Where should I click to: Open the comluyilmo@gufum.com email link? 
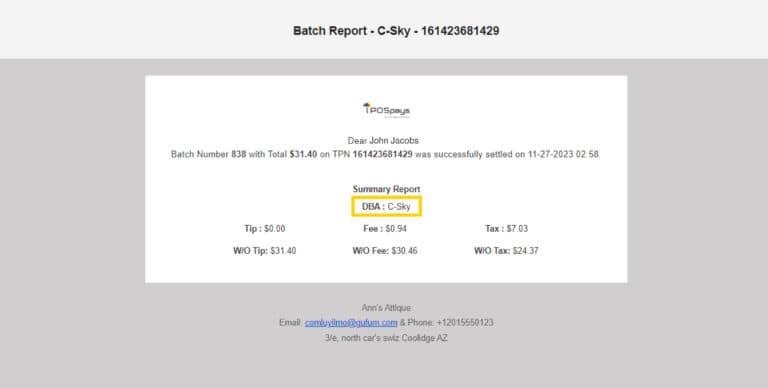(351, 323)
